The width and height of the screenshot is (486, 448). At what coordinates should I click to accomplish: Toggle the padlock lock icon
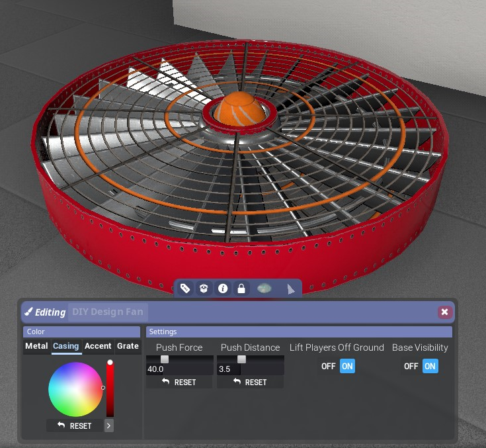click(x=241, y=289)
